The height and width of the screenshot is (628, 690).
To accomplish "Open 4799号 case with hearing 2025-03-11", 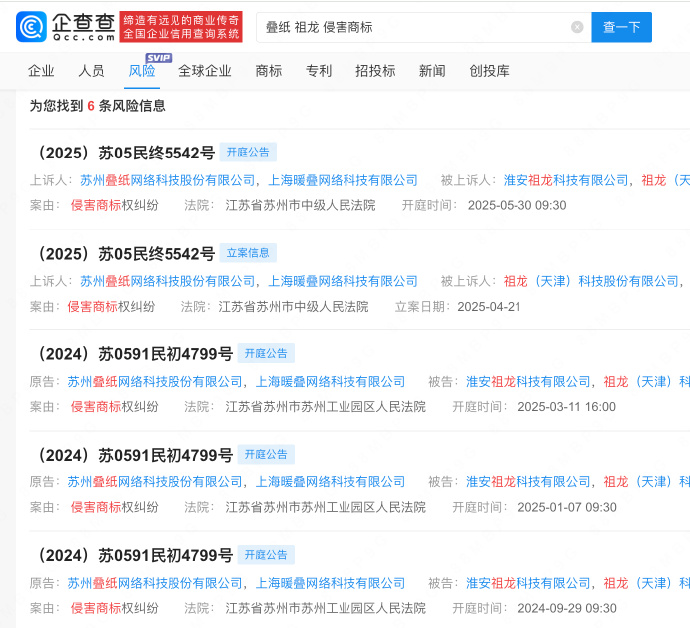I will (x=133, y=354).
